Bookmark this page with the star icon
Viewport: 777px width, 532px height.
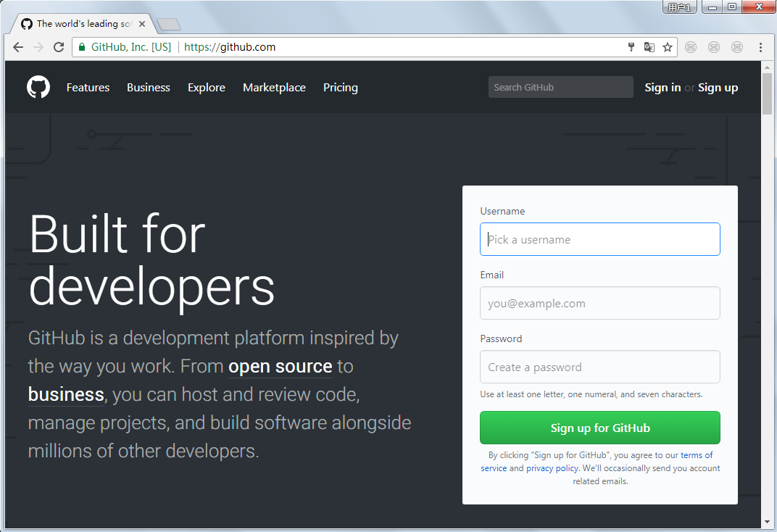[x=668, y=47]
